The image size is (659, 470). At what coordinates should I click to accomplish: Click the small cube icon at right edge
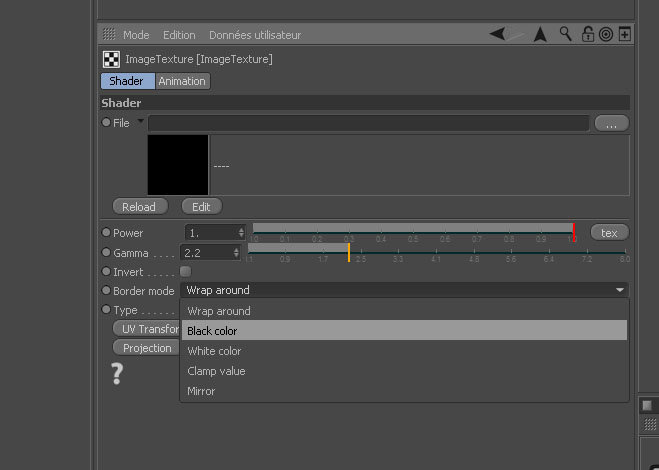(647, 405)
